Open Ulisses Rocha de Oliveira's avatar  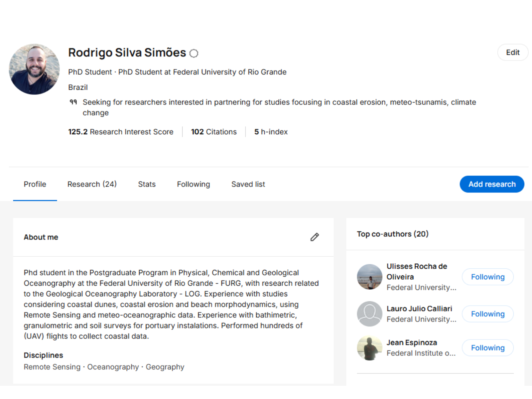pos(369,277)
